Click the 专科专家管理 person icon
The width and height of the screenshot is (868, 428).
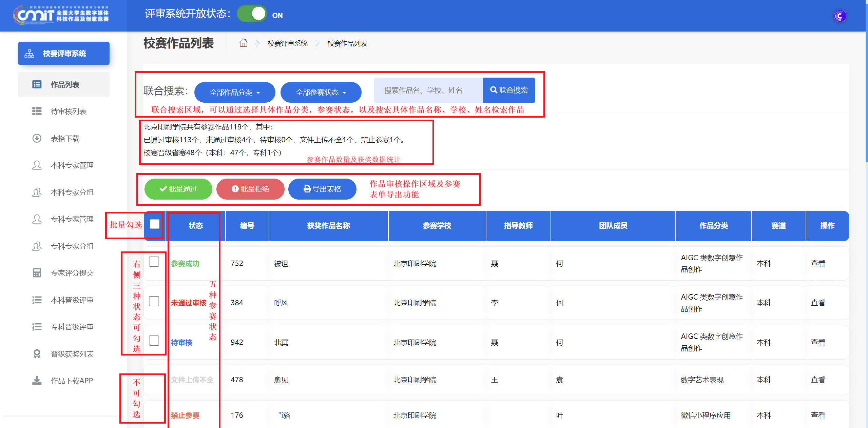tap(37, 219)
